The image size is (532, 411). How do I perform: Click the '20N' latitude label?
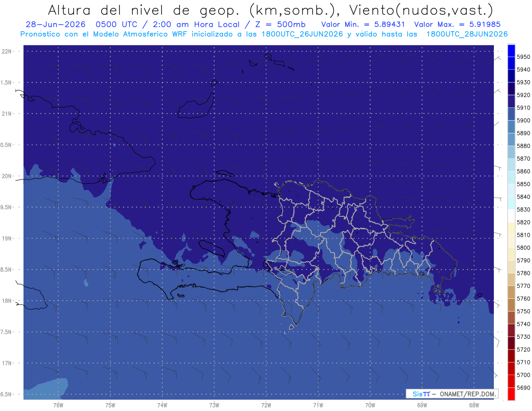pyautogui.click(x=8, y=176)
